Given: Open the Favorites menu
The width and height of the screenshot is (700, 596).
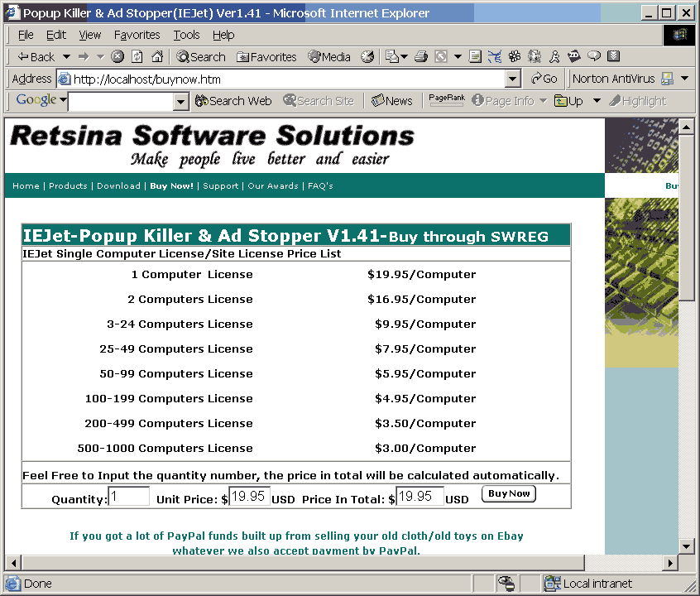Looking at the screenshot, I should (x=137, y=35).
